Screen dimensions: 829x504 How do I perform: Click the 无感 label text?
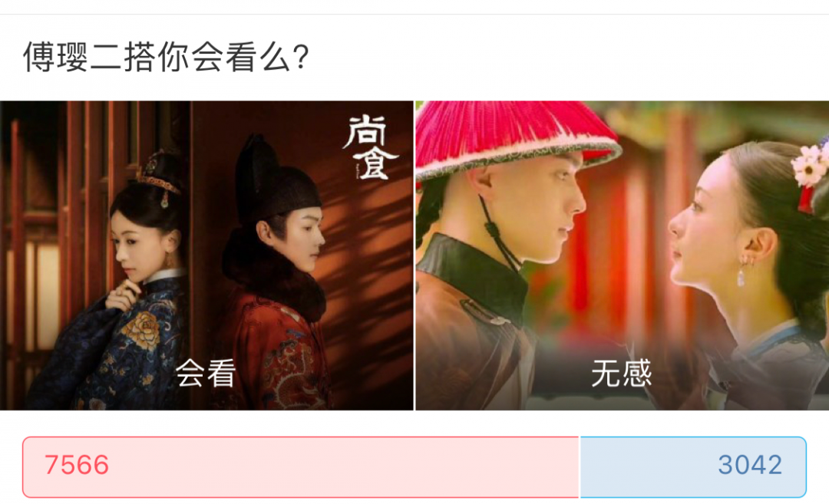(622, 373)
